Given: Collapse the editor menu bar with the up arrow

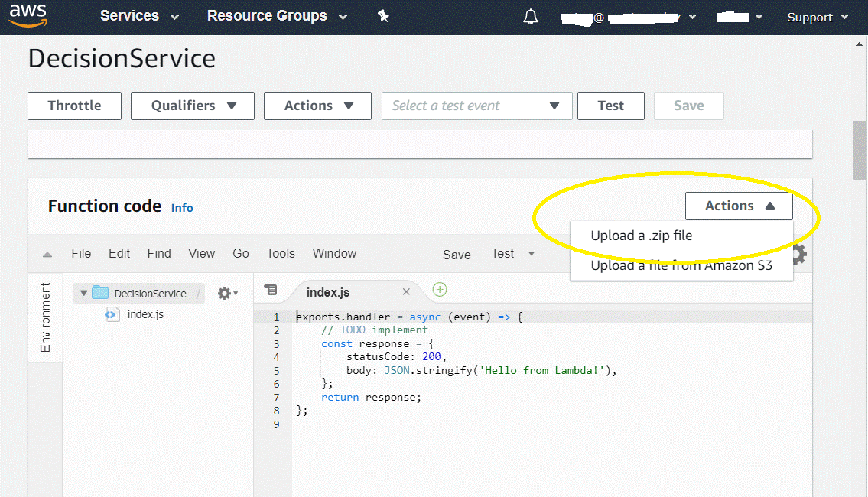Looking at the screenshot, I should coord(47,253).
